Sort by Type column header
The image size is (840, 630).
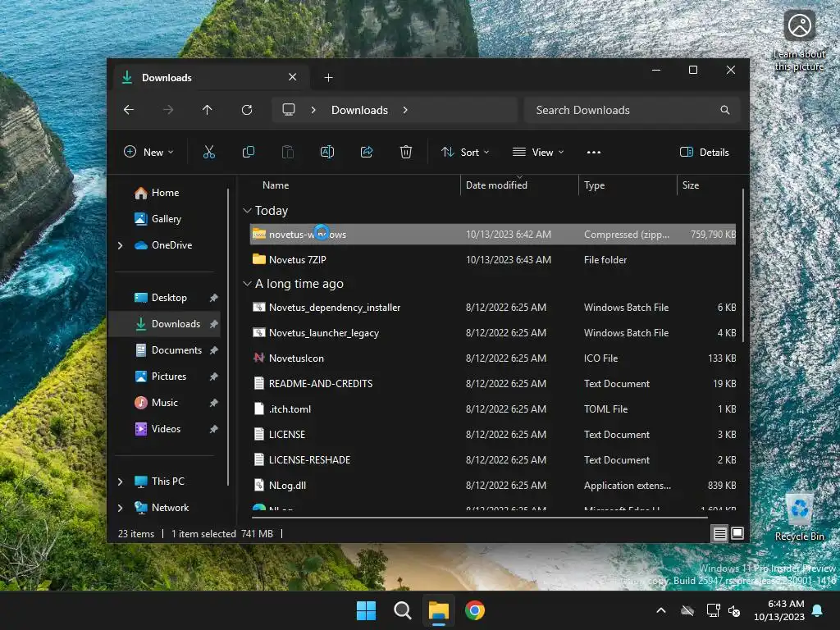[594, 185]
